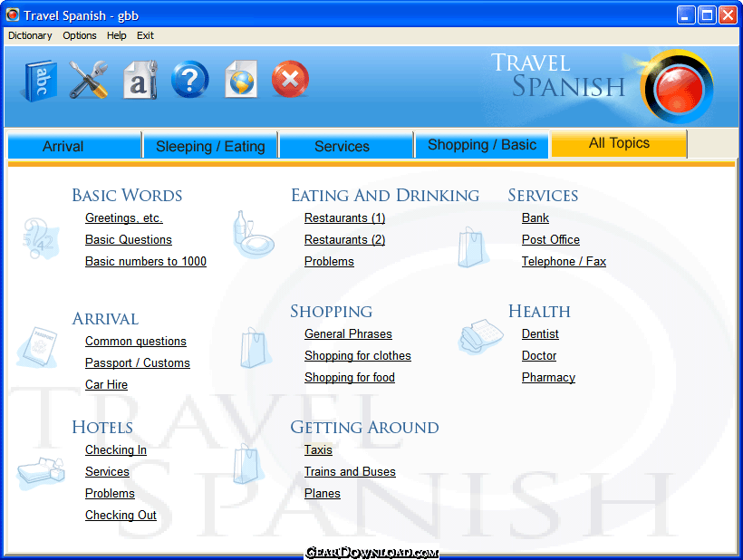Open the Help menu
The image size is (743, 560).
(117, 35)
